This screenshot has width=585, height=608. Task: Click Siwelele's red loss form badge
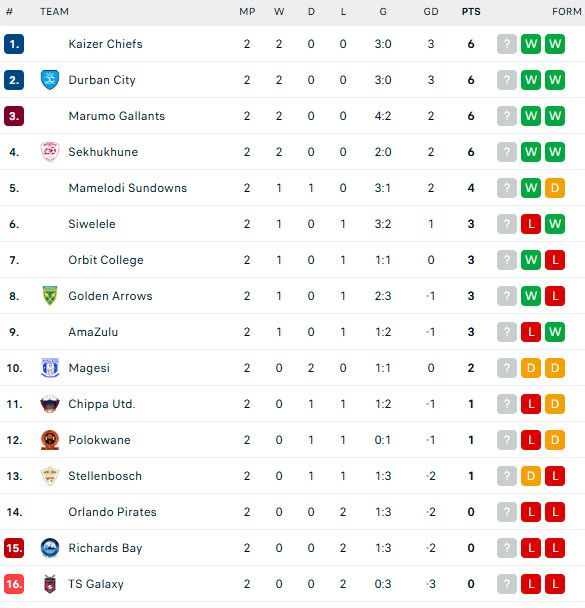pos(531,224)
